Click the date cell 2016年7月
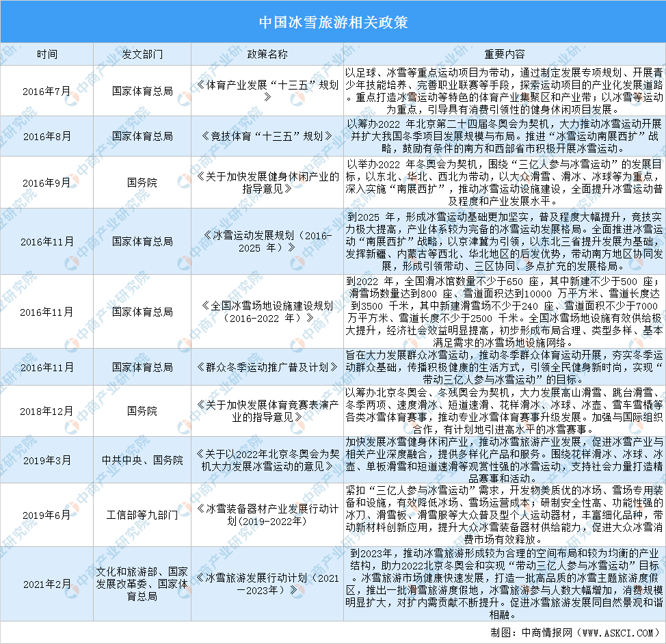The height and width of the screenshot is (644, 666). (x=46, y=92)
